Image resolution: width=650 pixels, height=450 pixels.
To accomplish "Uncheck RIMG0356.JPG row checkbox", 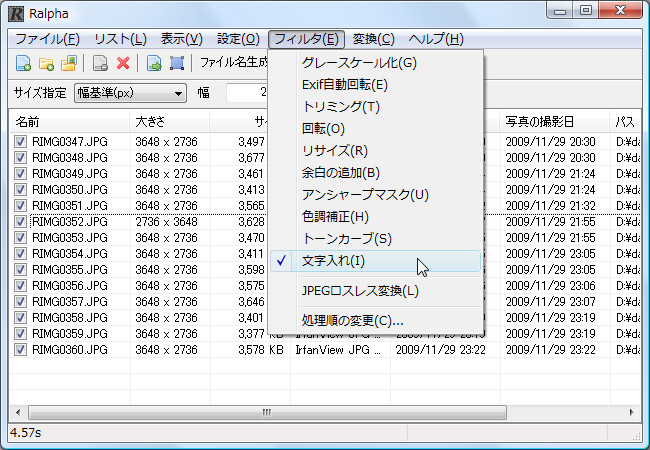I will click(20, 285).
